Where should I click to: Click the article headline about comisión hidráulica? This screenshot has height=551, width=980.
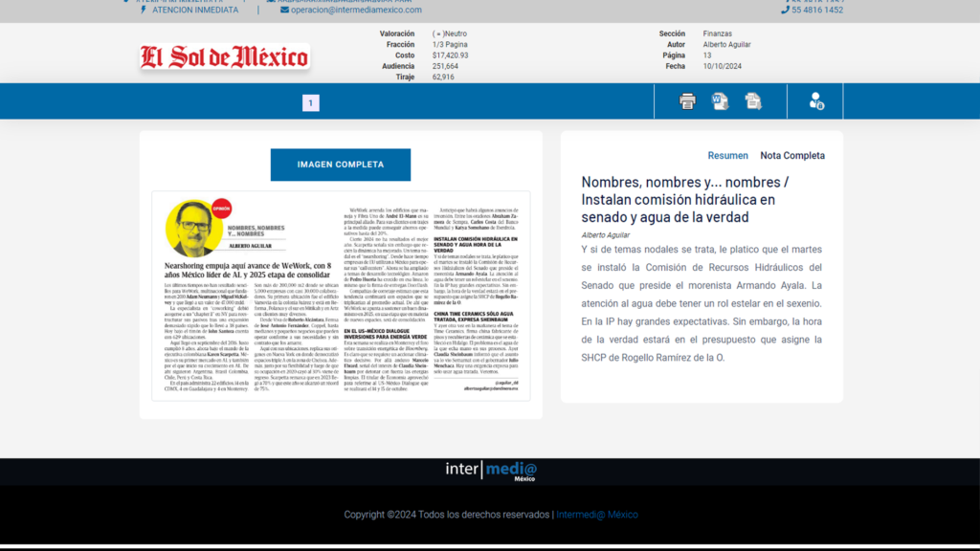coord(685,199)
